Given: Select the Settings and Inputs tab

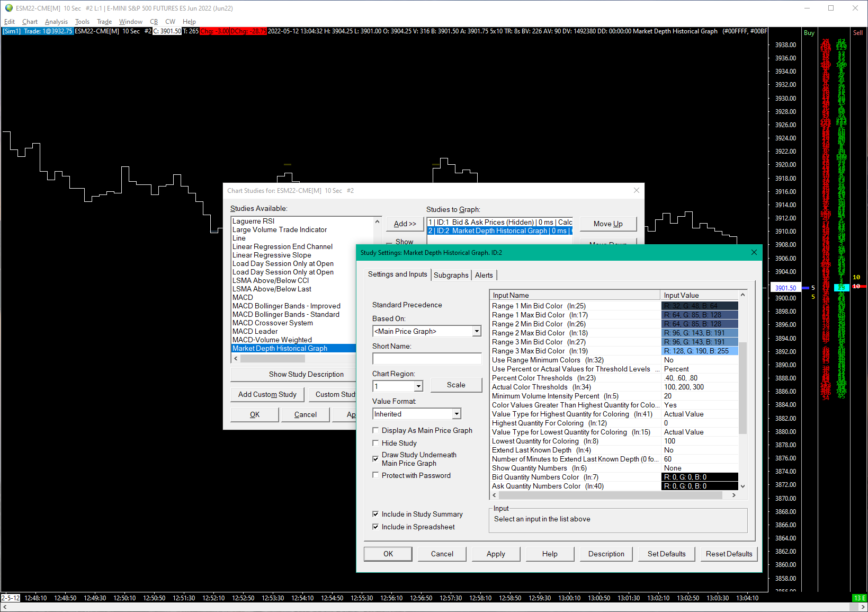Looking at the screenshot, I should (x=398, y=274).
